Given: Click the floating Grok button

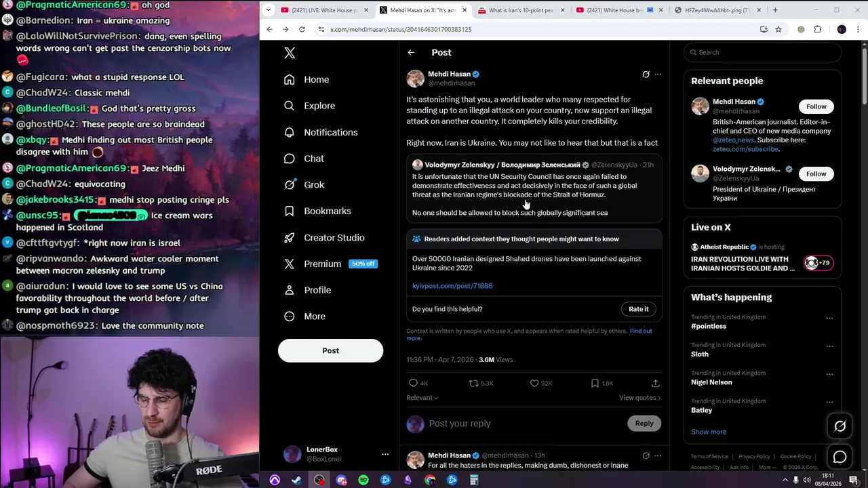Looking at the screenshot, I should tap(840, 426).
